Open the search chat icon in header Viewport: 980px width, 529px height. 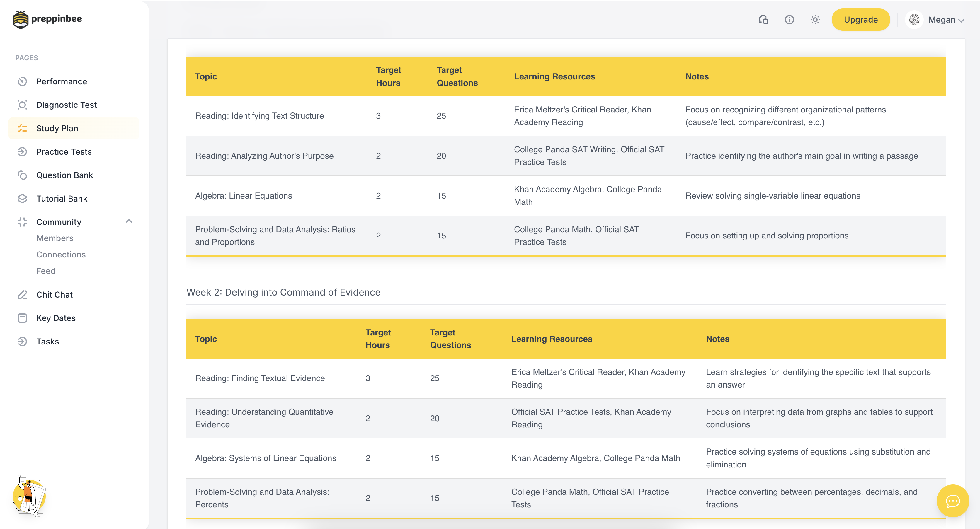pos(763,20)
